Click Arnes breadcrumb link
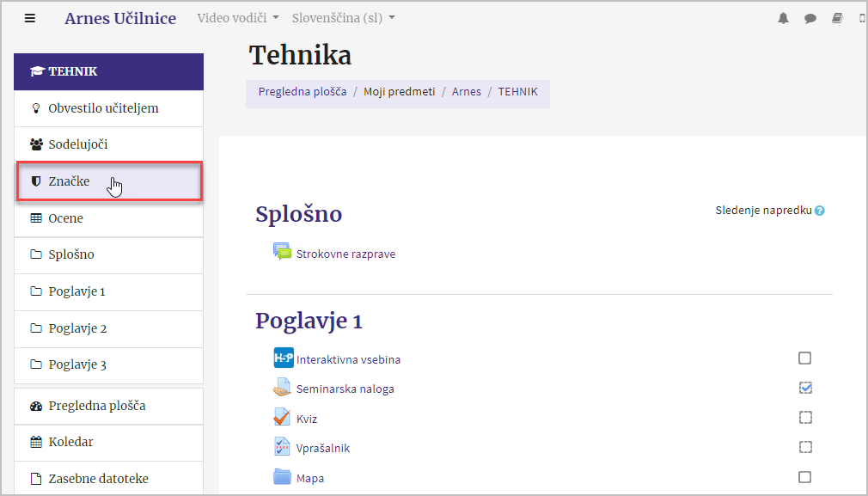This screenshot has width=868, height=496. (466, 92)
